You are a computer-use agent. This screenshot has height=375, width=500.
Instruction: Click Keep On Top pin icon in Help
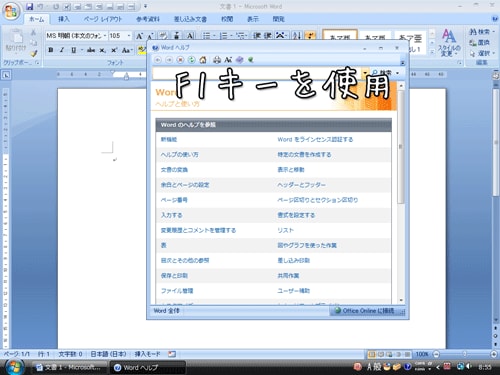(250, 60)
